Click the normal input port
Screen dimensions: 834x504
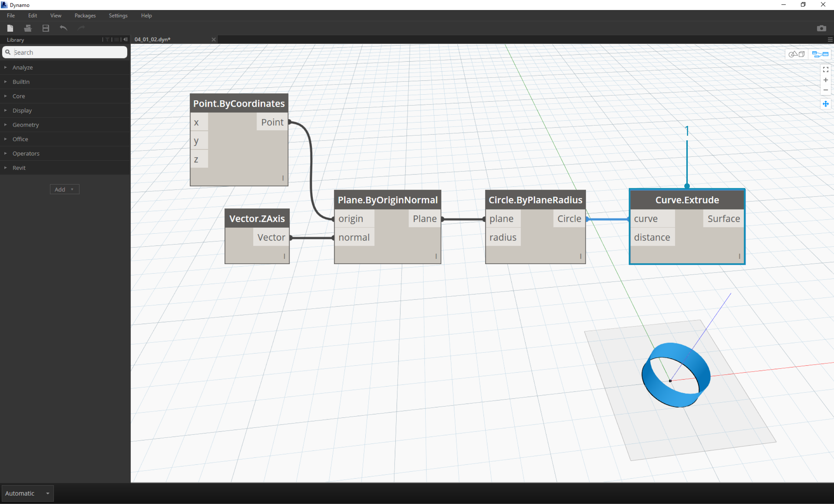[x=354, y=237]
